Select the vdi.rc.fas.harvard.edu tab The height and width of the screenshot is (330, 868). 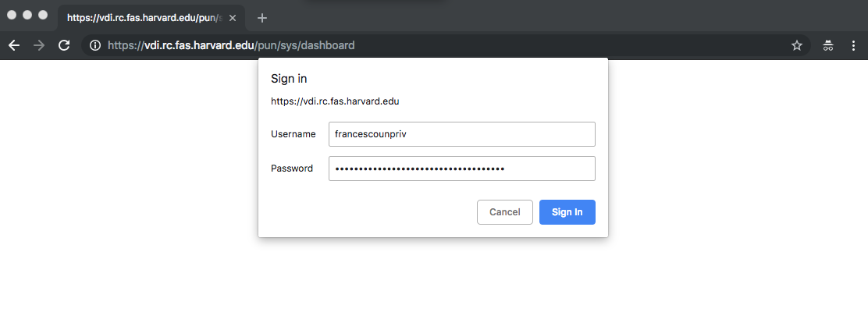(145, 18)
